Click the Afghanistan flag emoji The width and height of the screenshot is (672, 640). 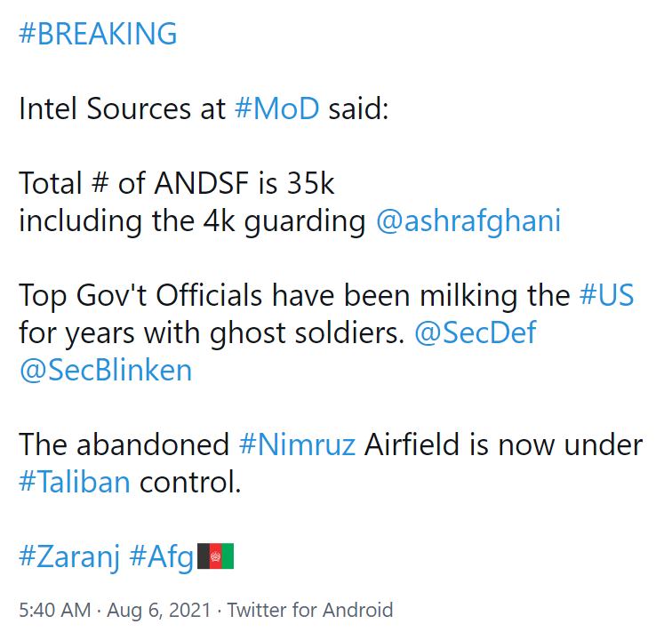pyautogui.click(x=214, y=556)
